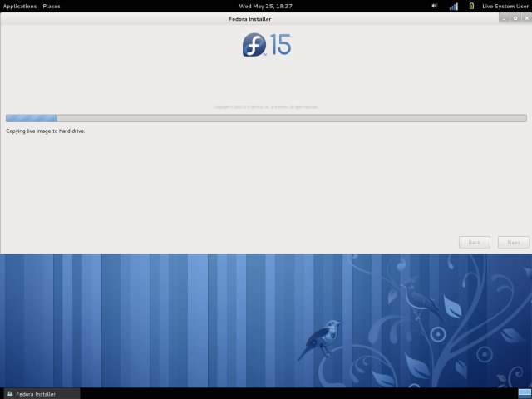The width and height of the screenshot is (532, 399).
Task: Close the Fedora Installer window
Action: pyautogui.click(x=526, y=18)
